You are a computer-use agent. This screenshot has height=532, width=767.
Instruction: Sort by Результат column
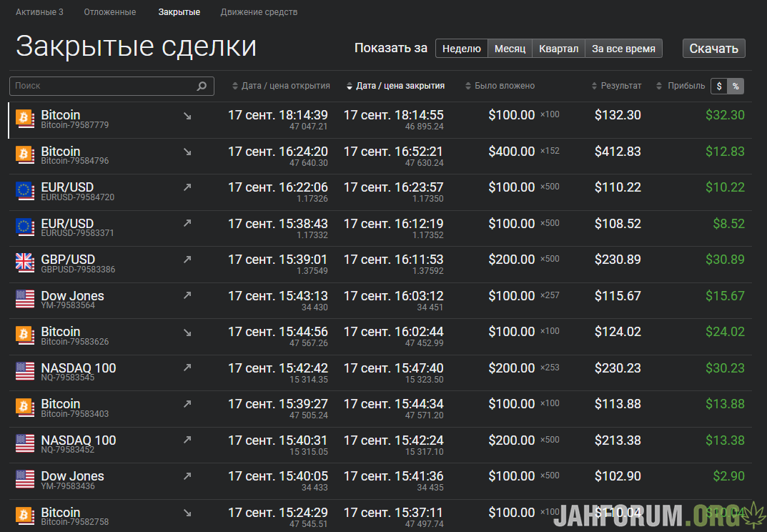point(616,86)
